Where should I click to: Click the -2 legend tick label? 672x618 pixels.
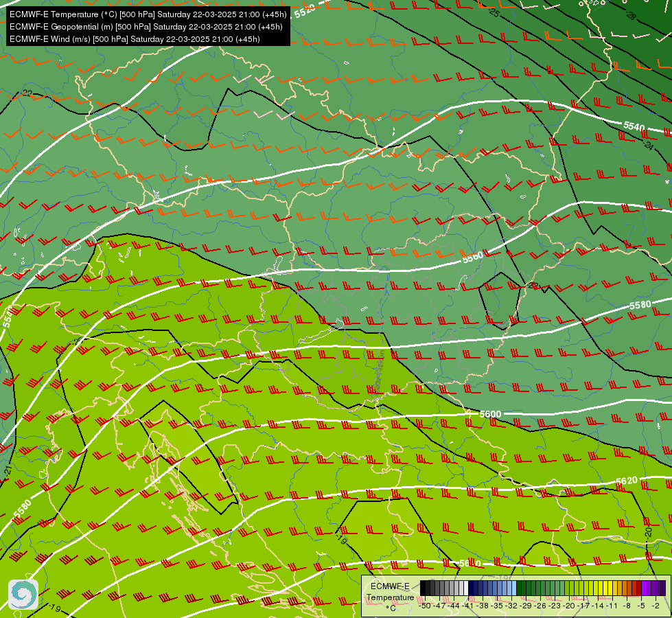[656, 606]
